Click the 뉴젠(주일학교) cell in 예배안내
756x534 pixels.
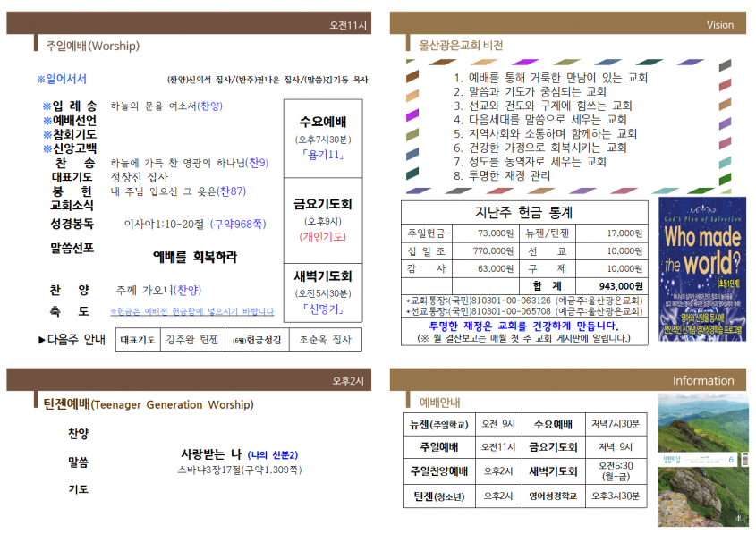[439, 424]
